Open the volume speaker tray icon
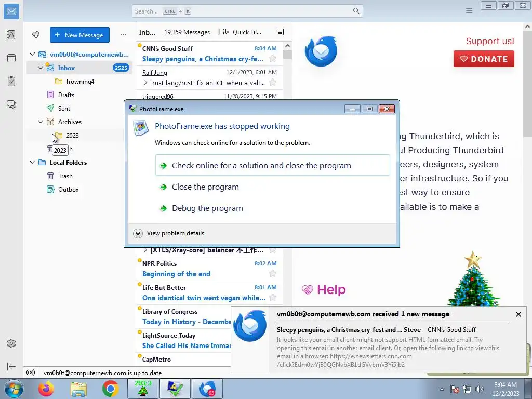This screenshot has height=399, width=532. pyautogui.click(x=480, y=389)
